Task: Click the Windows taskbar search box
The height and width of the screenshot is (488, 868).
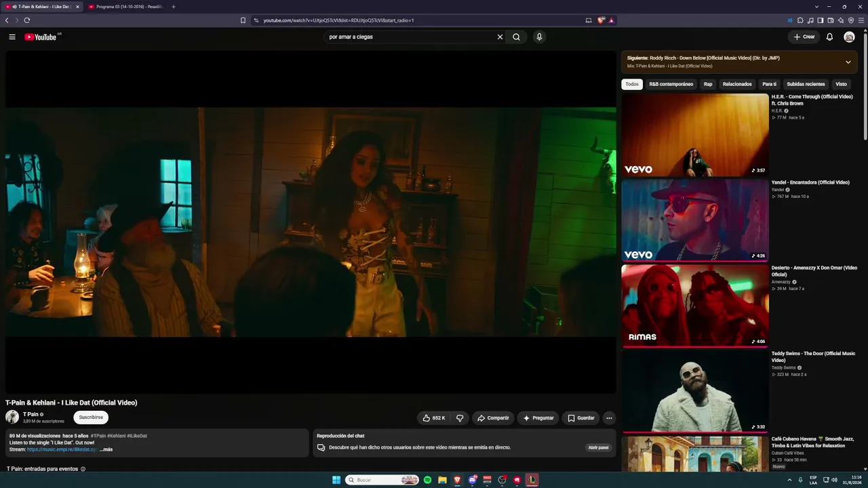Action: 382,480
